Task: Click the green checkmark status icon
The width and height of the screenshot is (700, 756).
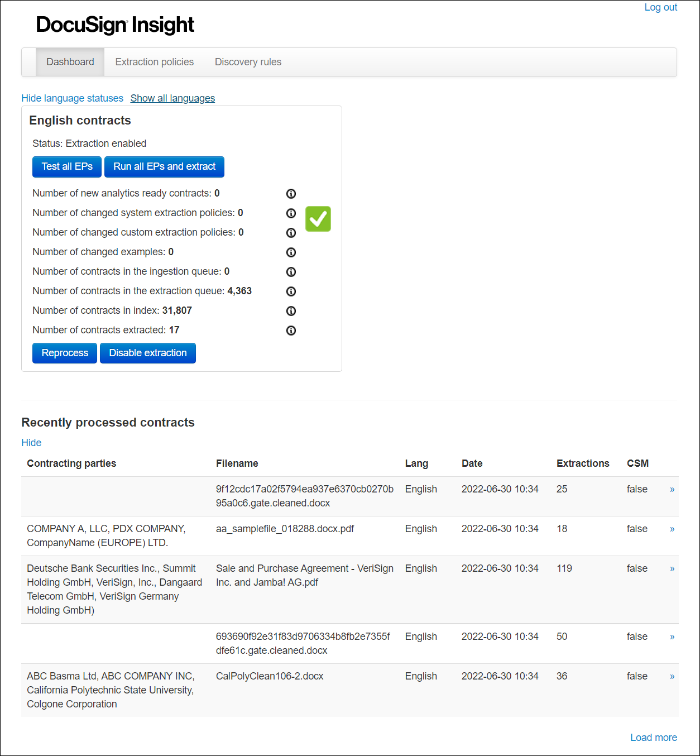Action: coord(318,219)
